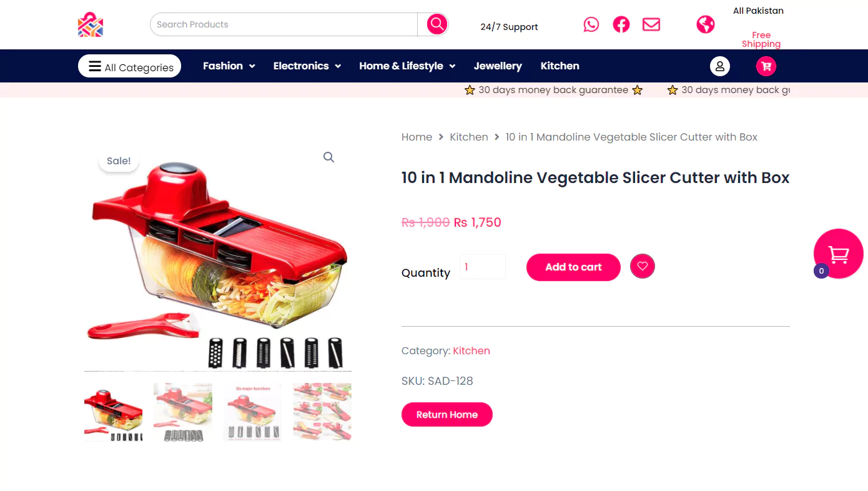Expand the Electronics dropdown menu

tap(307, 66)
